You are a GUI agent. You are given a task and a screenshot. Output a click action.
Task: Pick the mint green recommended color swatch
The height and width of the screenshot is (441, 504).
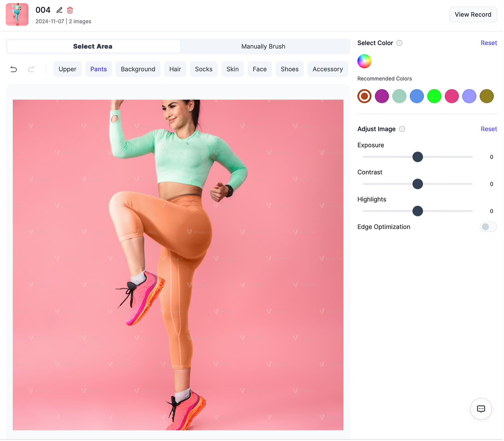tap(399, 96)
